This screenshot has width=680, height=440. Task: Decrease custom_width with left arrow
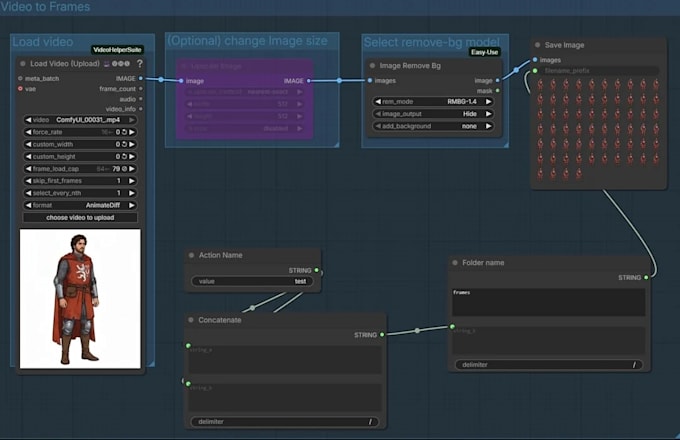click(x=28, y=144)
